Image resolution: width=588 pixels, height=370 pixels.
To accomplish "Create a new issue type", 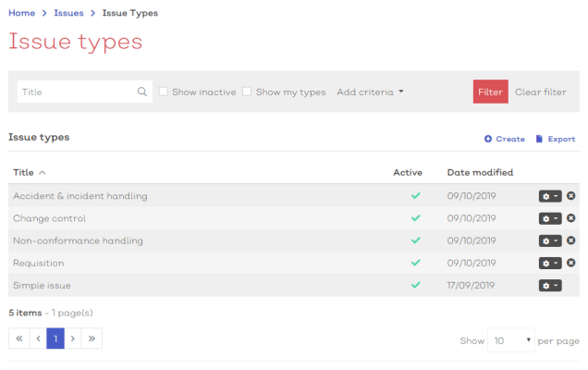I will point(505,139).
